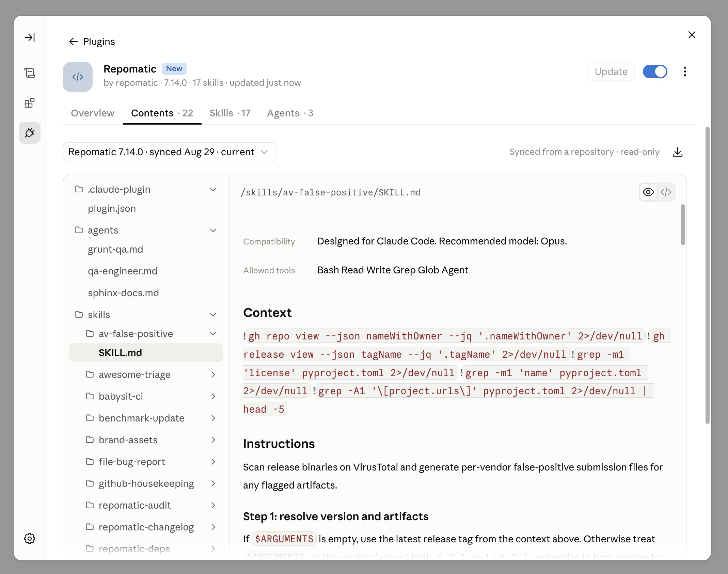
Task: Switch to raw source code view
Action: (x=666, y=192)
